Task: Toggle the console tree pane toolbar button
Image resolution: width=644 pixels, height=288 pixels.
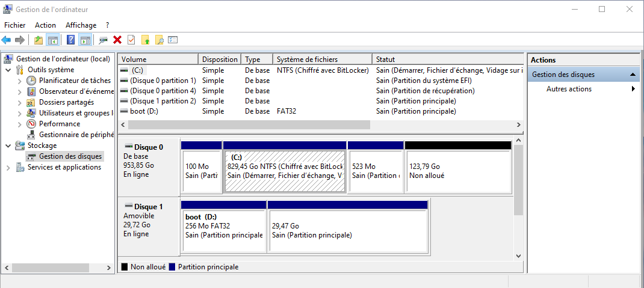Action: 52,40
